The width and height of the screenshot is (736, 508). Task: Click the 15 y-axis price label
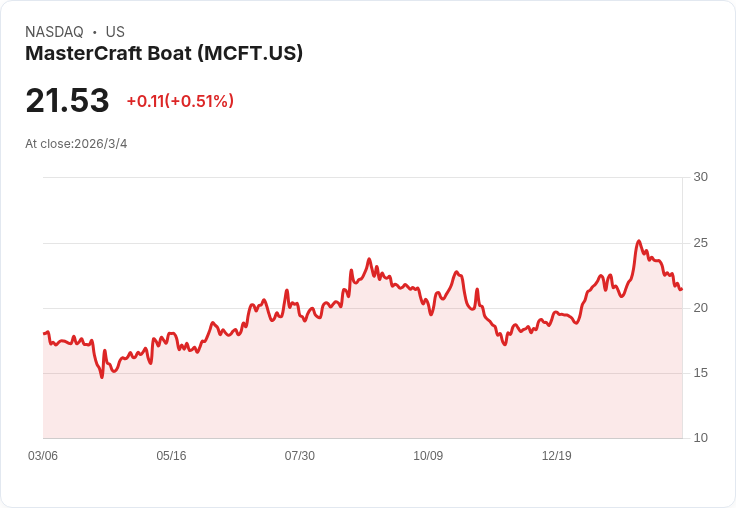click(700, 373)
